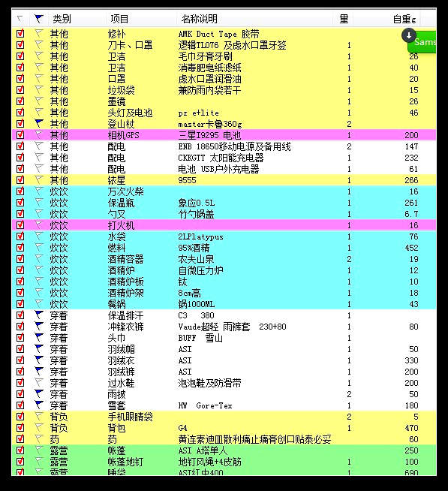The width and height of the screenshot is (448, 491).
Task: Sort by 量 column header
Action: (344, 19)
